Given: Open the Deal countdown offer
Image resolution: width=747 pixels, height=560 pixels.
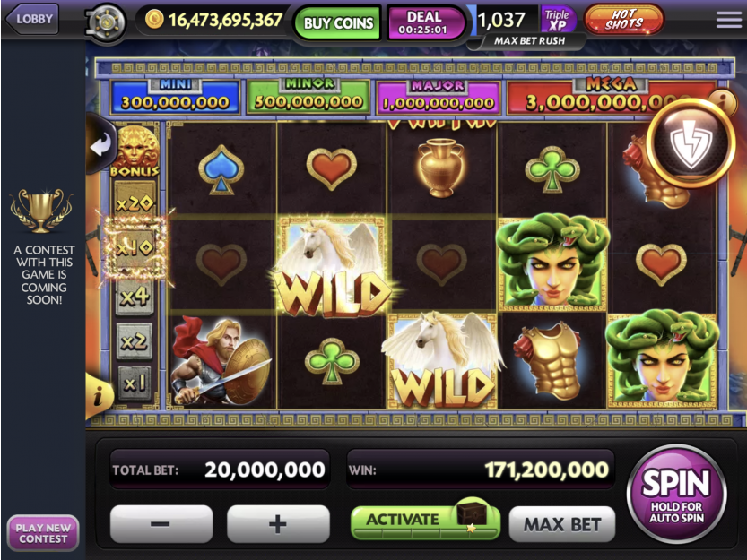Looking at the screenshot, I should [424, 22].
